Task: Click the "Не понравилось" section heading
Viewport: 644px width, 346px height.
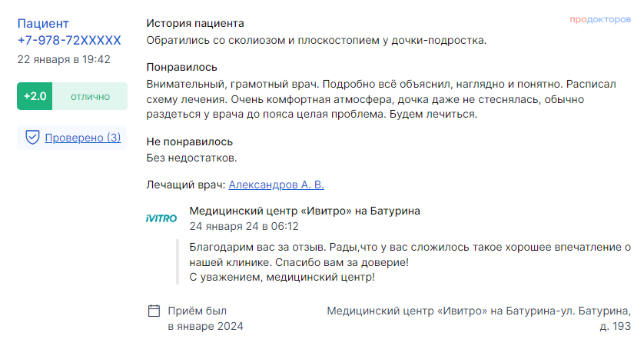Action: (x=190, y=141)
